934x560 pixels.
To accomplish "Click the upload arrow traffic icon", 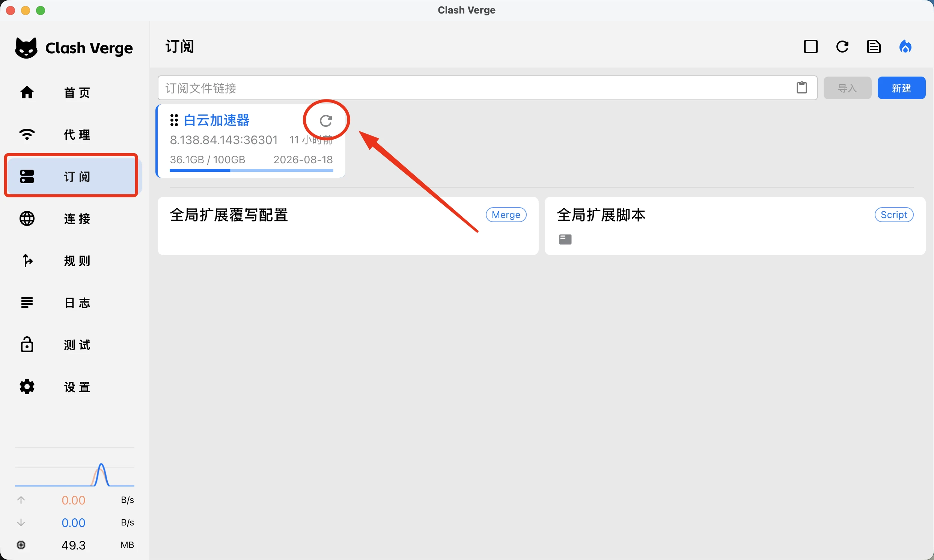I will 21,500.
